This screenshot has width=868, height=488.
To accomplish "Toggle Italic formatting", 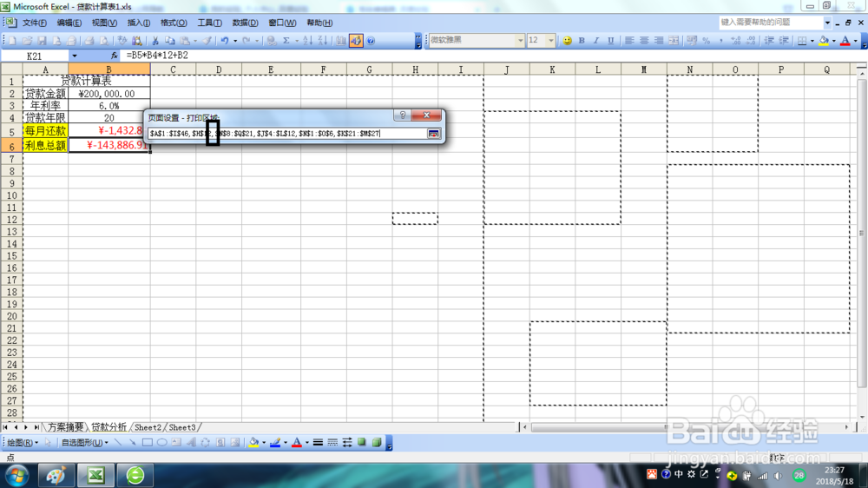I will coord(596,41).
